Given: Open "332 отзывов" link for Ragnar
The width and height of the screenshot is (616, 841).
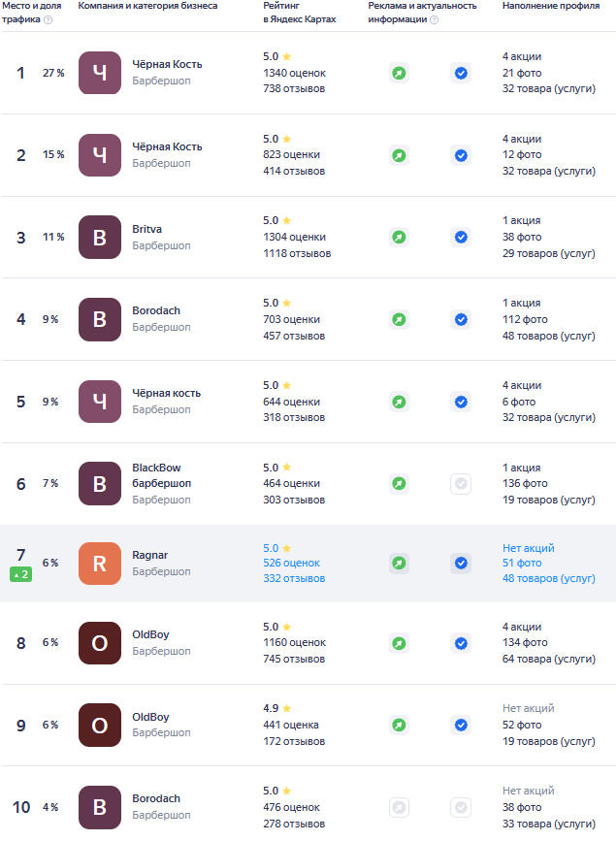Looking at the screenshot, I should click(x=294, y=579).
